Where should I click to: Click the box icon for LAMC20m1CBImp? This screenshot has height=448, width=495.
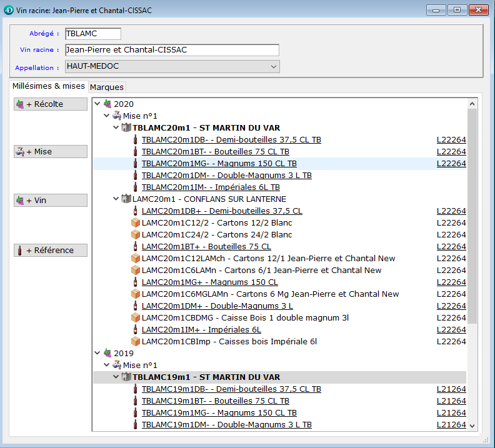tap(135, 342)
